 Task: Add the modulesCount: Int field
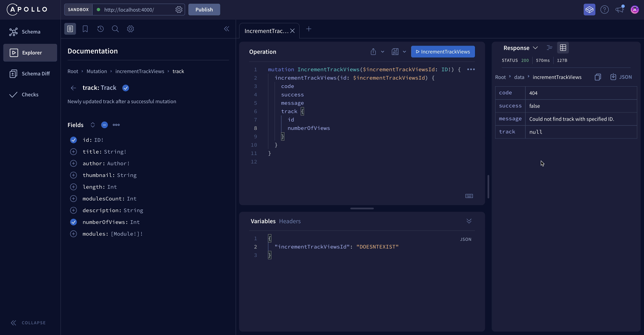click(x=73, y=198)
